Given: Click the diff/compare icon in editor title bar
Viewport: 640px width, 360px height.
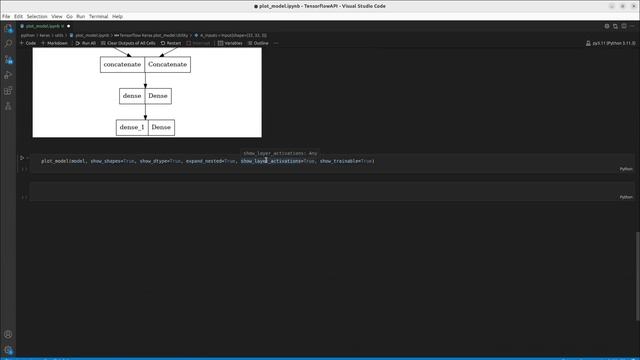Looking at the screenshot, I should [x=615, y=26].
